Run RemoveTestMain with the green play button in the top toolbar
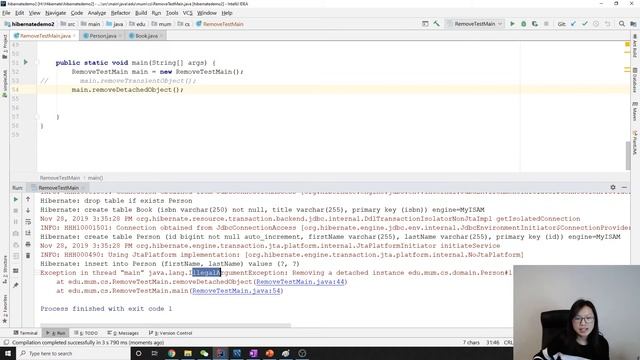The image size is (640, 360). point(512,24)
